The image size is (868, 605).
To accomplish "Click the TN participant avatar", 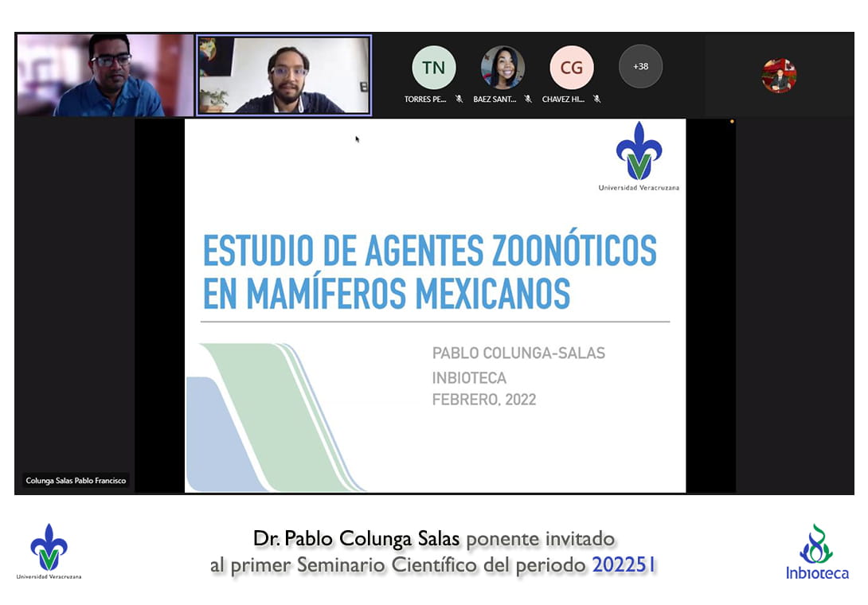I will (x=433, y=68).
